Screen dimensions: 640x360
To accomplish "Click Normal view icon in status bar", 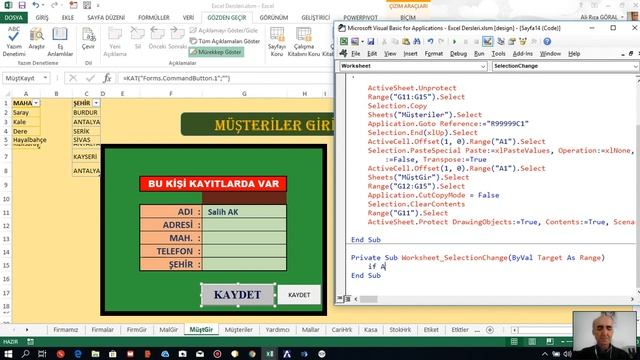I will [514, 341].
